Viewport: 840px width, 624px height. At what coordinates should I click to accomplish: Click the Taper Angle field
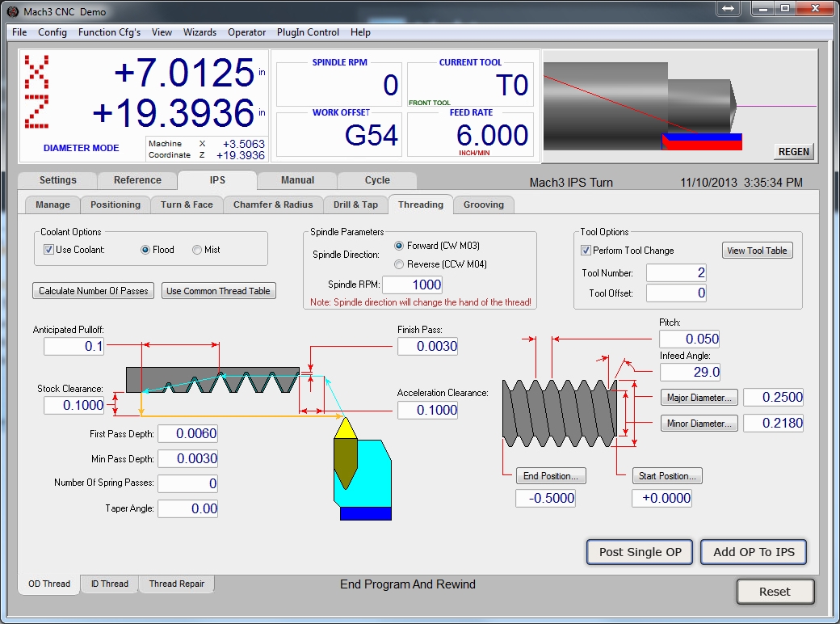187,508
